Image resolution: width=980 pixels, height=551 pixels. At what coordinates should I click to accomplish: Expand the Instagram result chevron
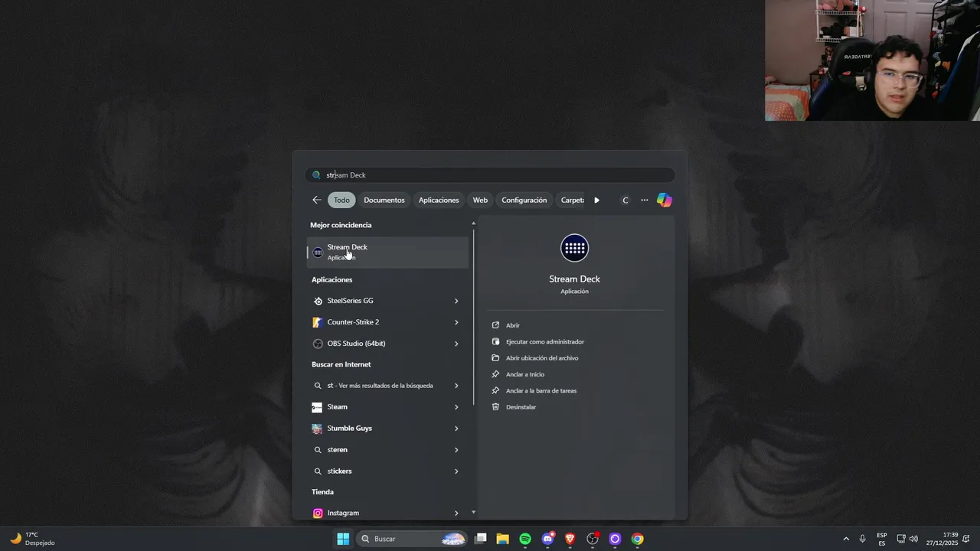[456, 513]
